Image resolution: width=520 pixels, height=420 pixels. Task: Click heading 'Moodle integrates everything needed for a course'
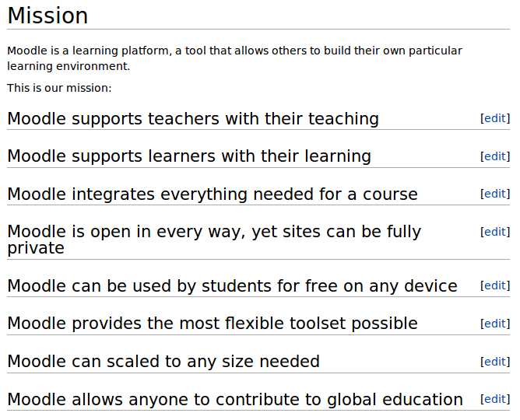tap(213, 194)
